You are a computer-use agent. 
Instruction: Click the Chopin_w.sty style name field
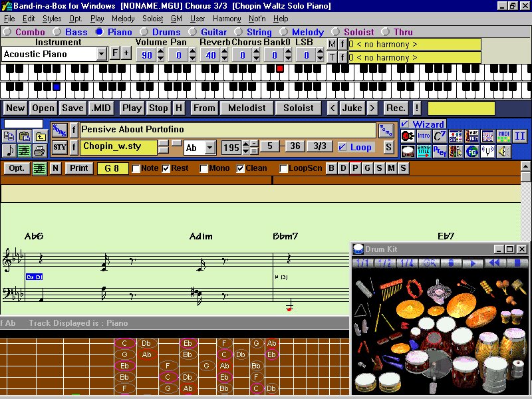[x=118, y=147]
